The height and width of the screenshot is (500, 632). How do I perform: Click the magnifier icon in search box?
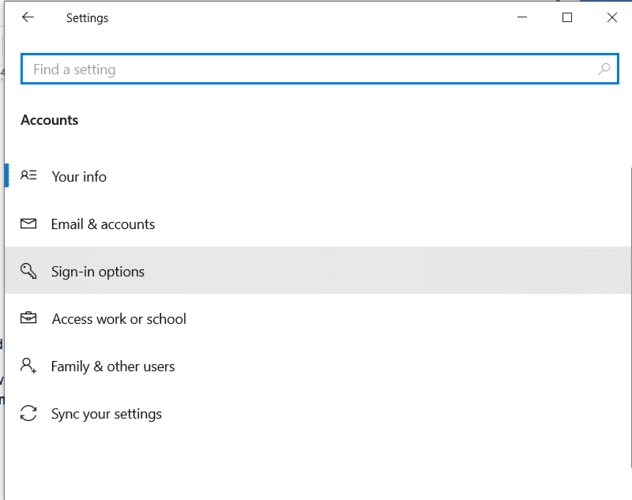coord(604,69)
